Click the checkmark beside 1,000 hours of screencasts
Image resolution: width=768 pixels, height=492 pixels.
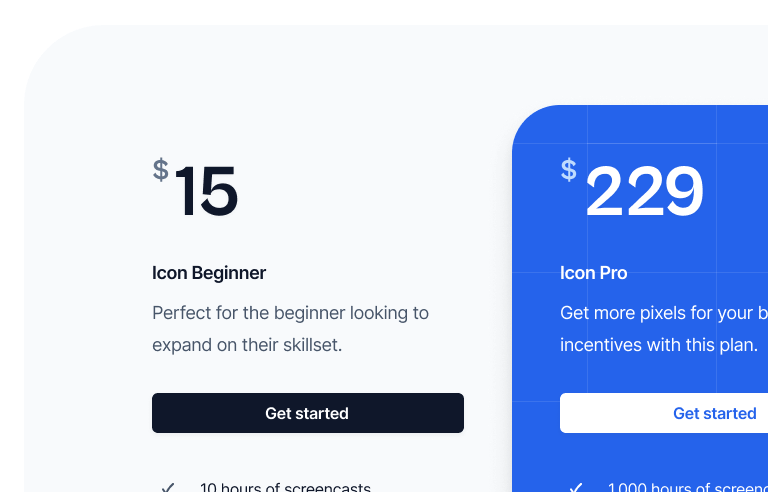pyautogui.click(x=576, y=487)
